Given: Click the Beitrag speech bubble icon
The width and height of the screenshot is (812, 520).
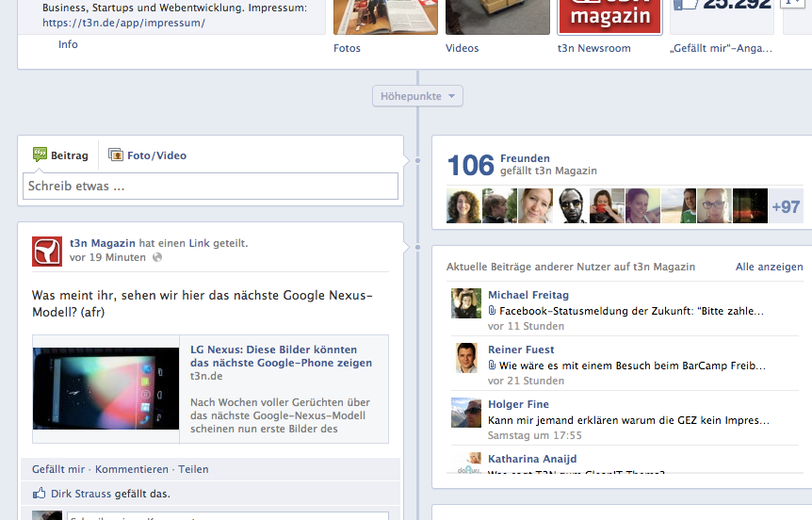Looking at the screenshot, I should pyautogui.click(x=40, y=154).
